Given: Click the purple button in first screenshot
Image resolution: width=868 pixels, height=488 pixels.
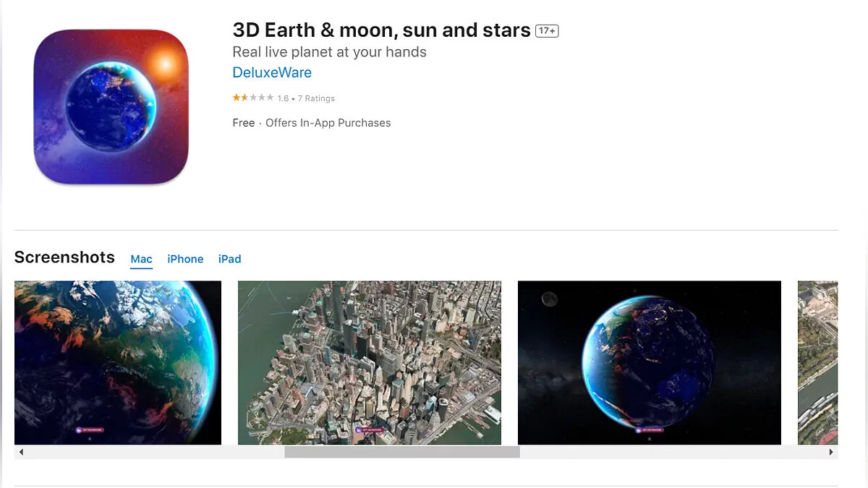Looking at the screenshot, I should 90,429.
